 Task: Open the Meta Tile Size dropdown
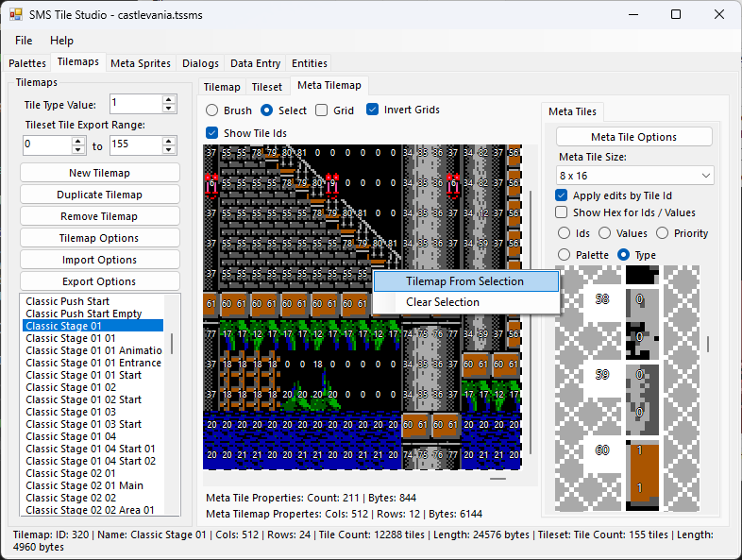click(x=634, y=176)
